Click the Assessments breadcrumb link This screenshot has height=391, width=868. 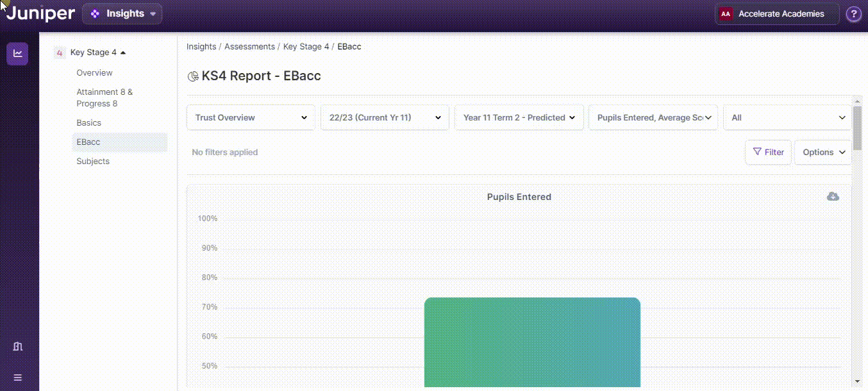click(249, 47)
